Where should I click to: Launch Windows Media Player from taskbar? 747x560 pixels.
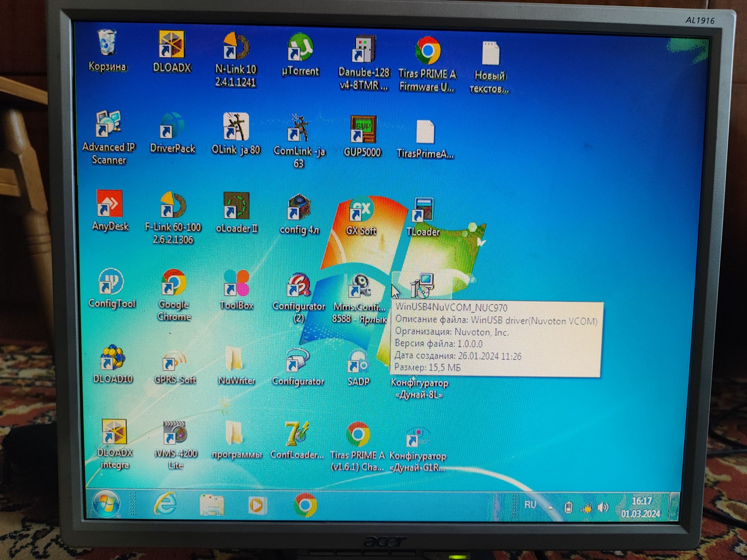point(257,505)
